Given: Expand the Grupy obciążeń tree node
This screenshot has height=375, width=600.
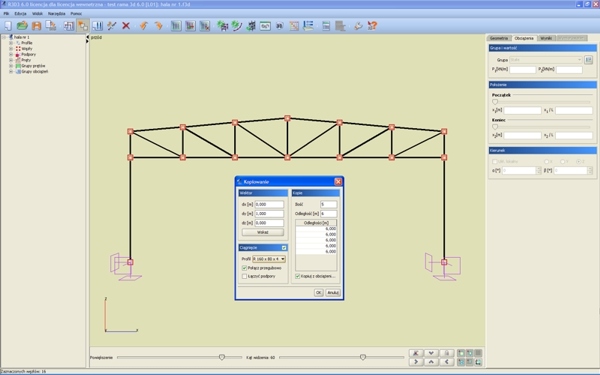Looking at the screenshot, I should tap(11, 72).
